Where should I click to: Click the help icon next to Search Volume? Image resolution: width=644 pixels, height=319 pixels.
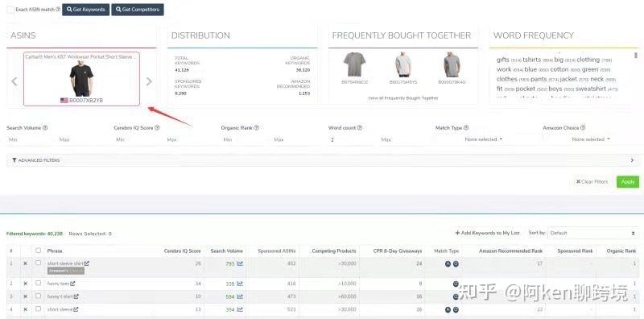click(45, 128)
